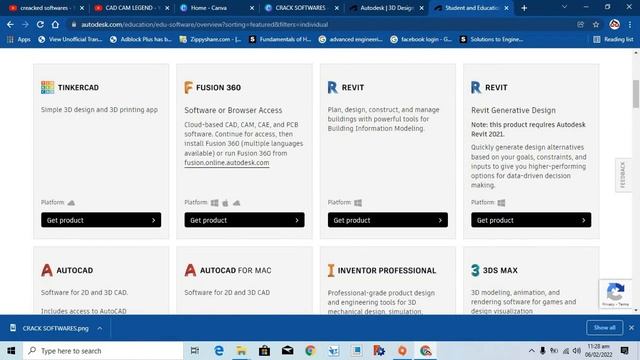Bookmark this page with star icon
The height and width of the screenshot is (360, 640).
596,24
